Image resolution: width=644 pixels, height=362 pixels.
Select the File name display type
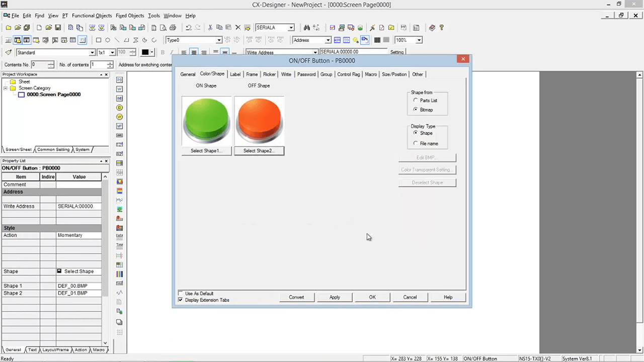click(x=416, y=143)
